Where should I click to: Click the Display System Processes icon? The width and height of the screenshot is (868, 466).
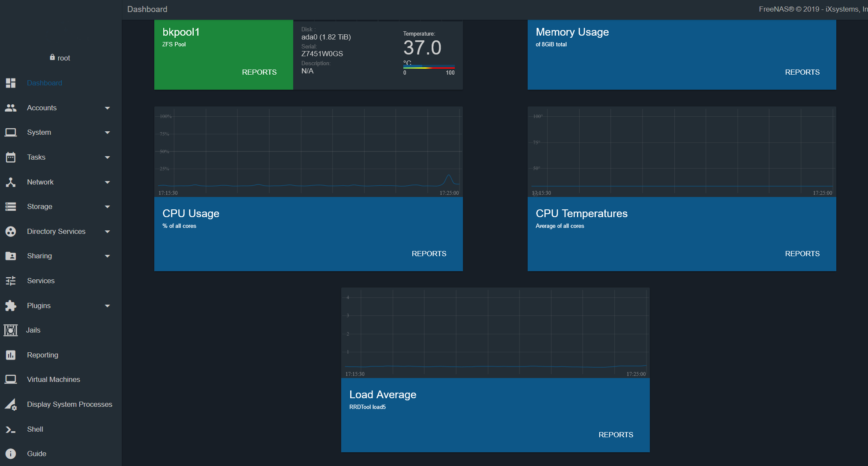[11, 404]
